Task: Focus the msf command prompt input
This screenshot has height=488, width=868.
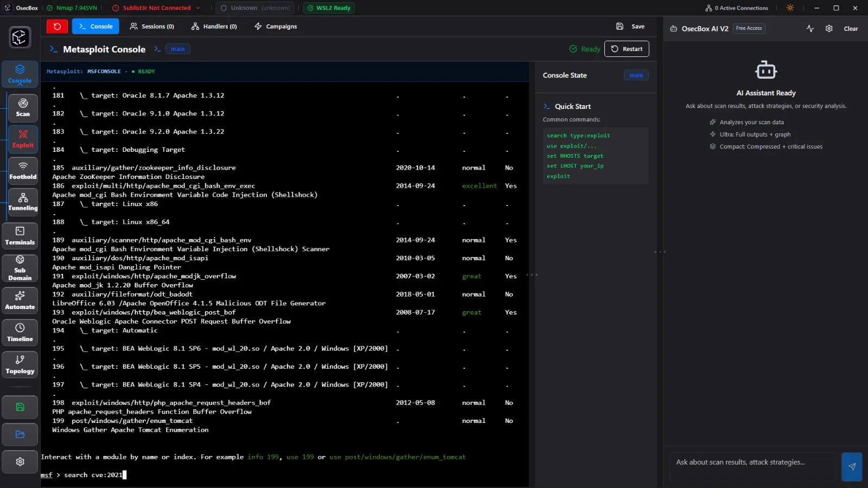Action: tap(285, 475)
